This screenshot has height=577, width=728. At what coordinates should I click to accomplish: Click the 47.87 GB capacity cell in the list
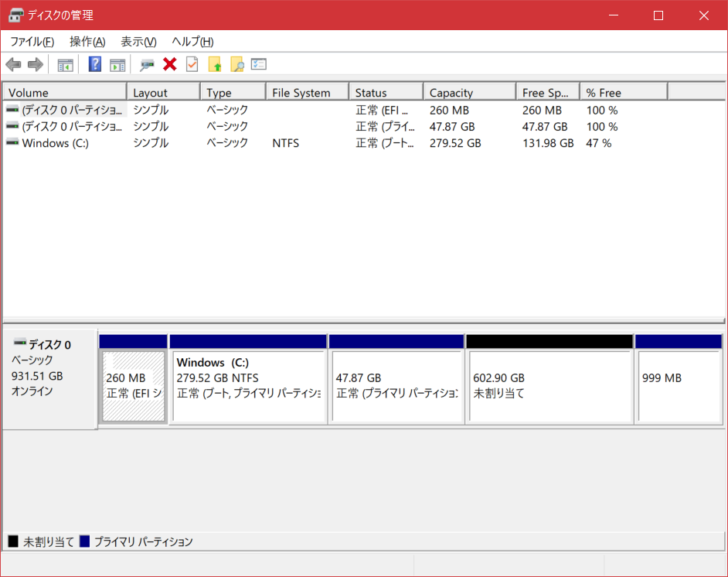coord(452,126)
